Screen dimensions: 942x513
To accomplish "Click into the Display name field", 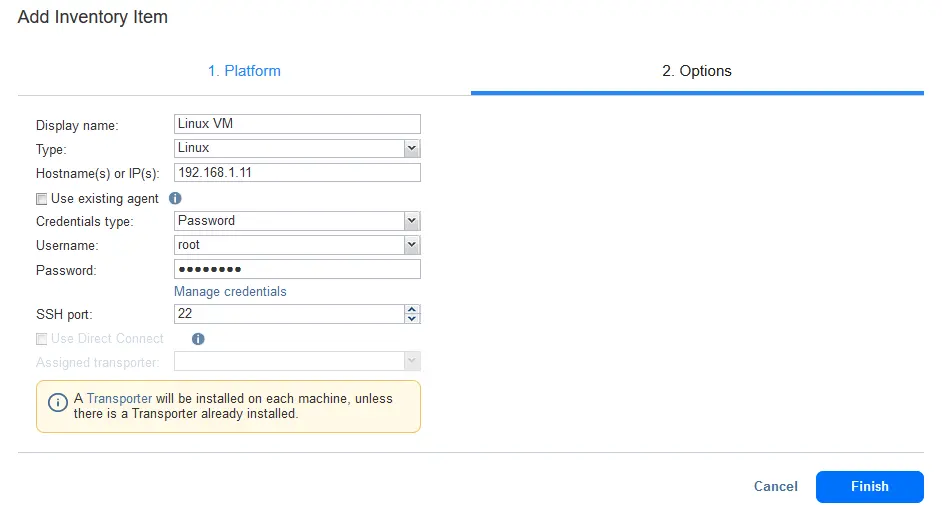I will [297, 124].
